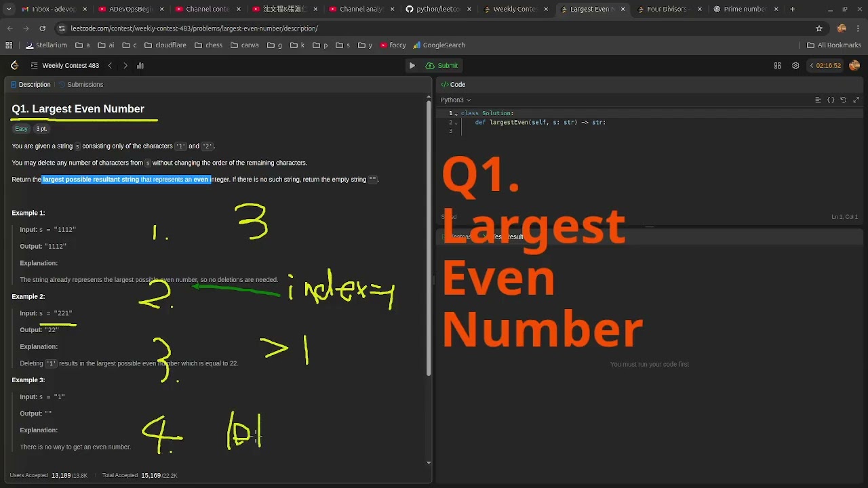
Task: Click the curly braces snippet icon
Action: [x=831, y=100]
